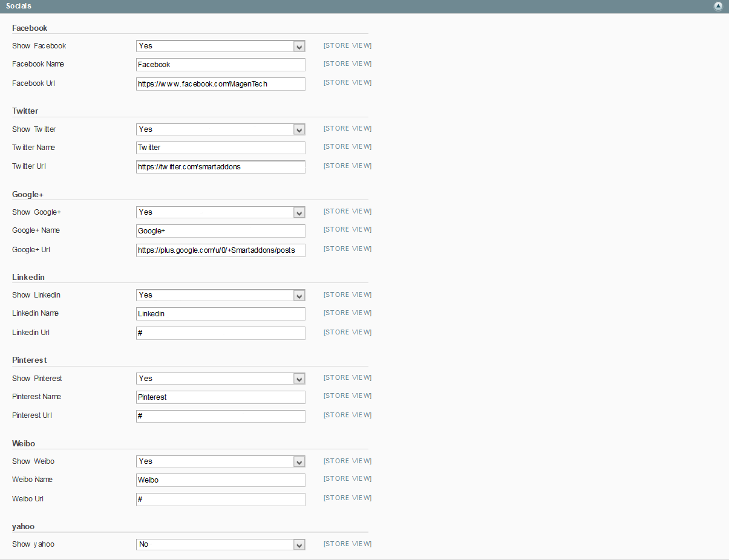Click the Socials section header title

(19, 6)
